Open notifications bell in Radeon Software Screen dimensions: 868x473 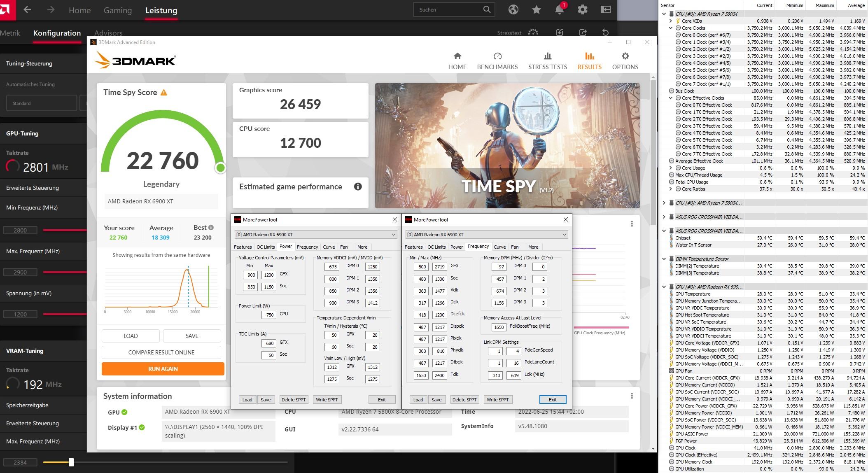pyautogui.click(x=559, y=9)
